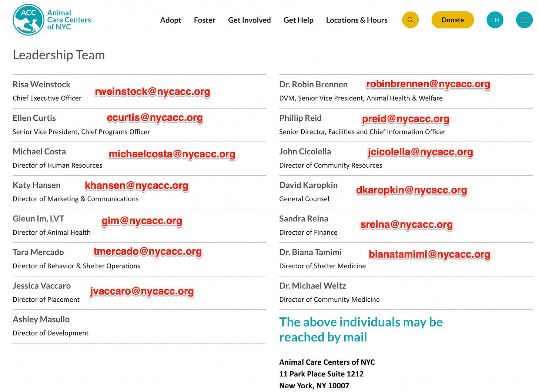
Task: Click Director of Behavior & Shelter Operations
Action: click(76, 266)
